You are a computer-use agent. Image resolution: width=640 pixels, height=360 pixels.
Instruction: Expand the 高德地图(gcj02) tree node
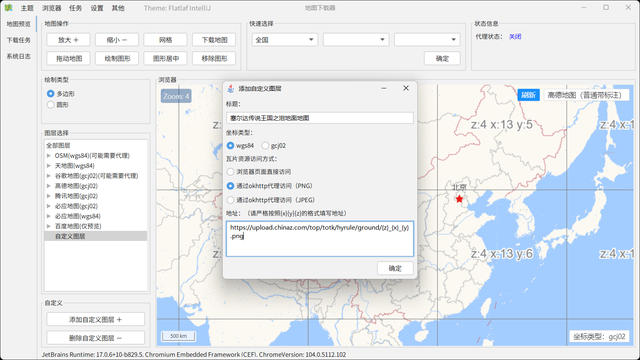(49, 186)
